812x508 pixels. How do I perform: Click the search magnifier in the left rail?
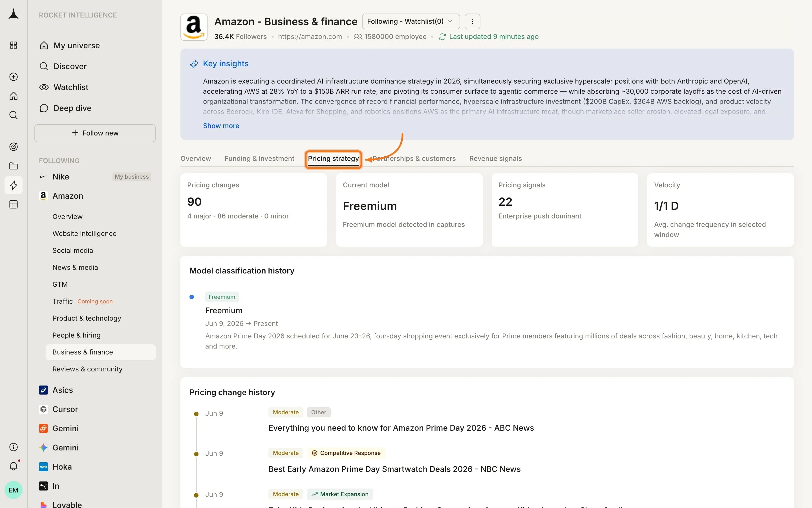pyautogui.click(x=14, y=115)
